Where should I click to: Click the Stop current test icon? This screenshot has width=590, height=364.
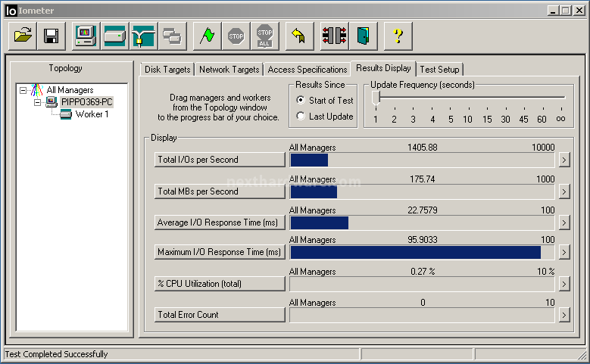pos(236,36)
